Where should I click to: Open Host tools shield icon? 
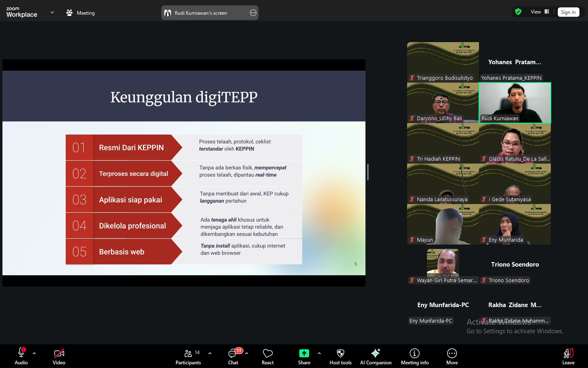point(340,354)
